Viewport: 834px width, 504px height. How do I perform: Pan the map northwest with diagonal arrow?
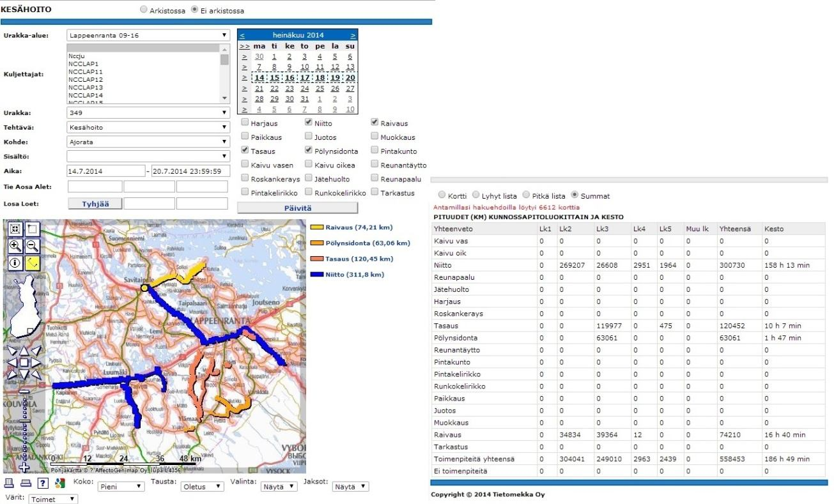pos(12,350)
